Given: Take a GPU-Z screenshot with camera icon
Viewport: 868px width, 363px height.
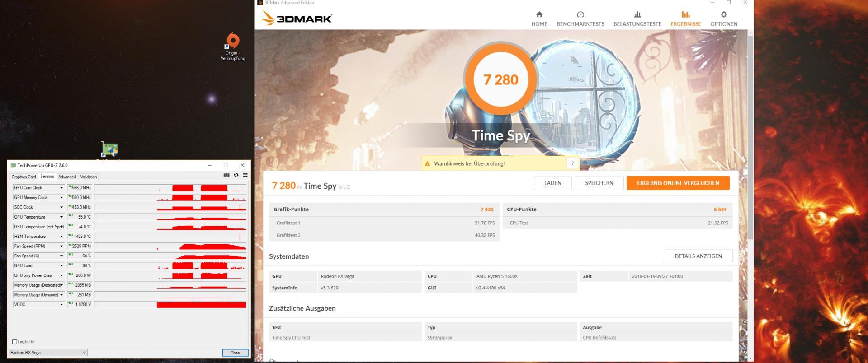Looking at the screenshot, I should pos(226,175).
